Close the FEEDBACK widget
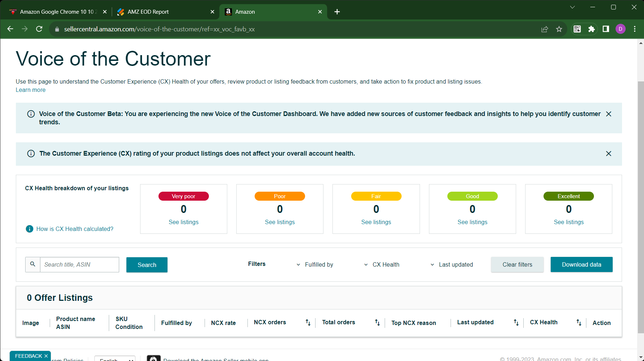Screen dimensions: 644x361 pos(46,356)
